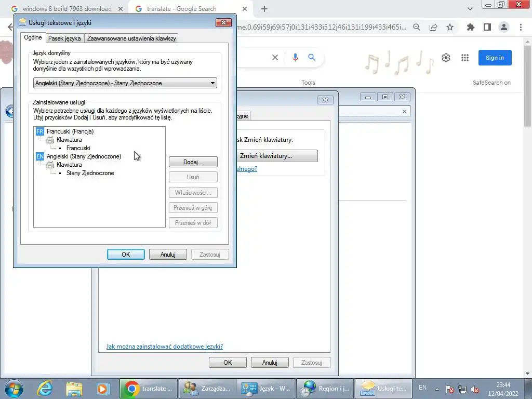Open Windows Media Player from the taskbar
Screen dimensions: 532x399
[x=102, y=389]
